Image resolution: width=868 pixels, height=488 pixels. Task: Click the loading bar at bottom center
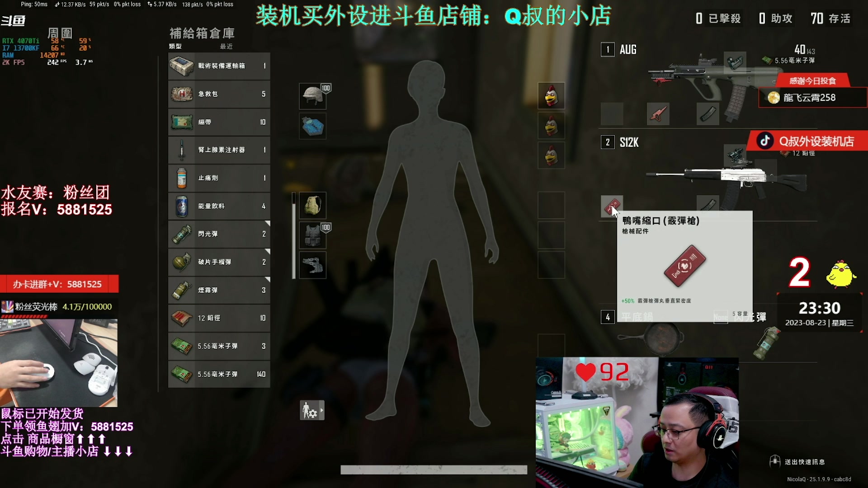[434, 470]
